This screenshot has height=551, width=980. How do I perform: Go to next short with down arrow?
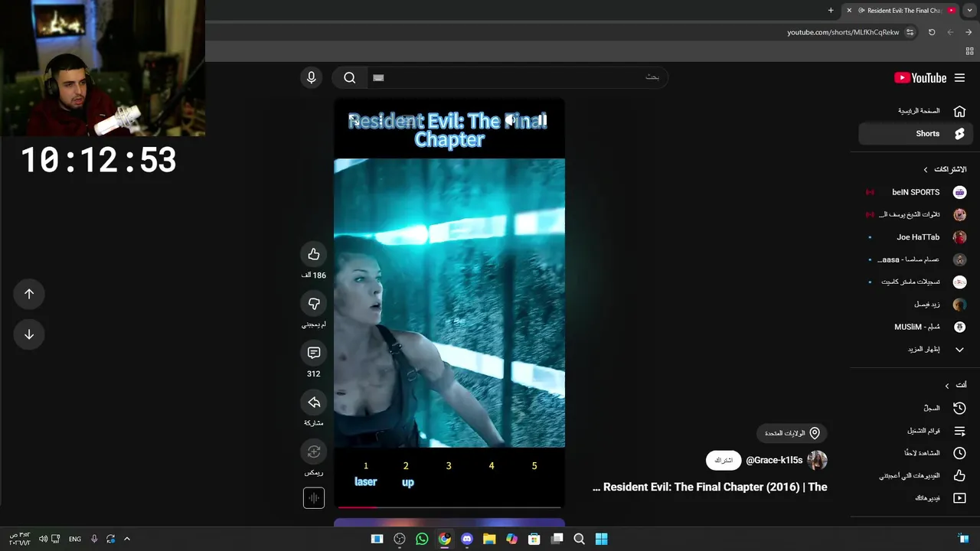click(x=29, y=334)
